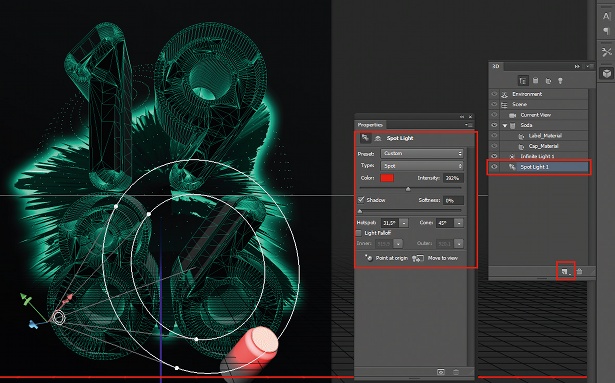Open the Preset dropdown set to Custom
The width and height of the screenshot is (615, 383).
click(422, 153)
